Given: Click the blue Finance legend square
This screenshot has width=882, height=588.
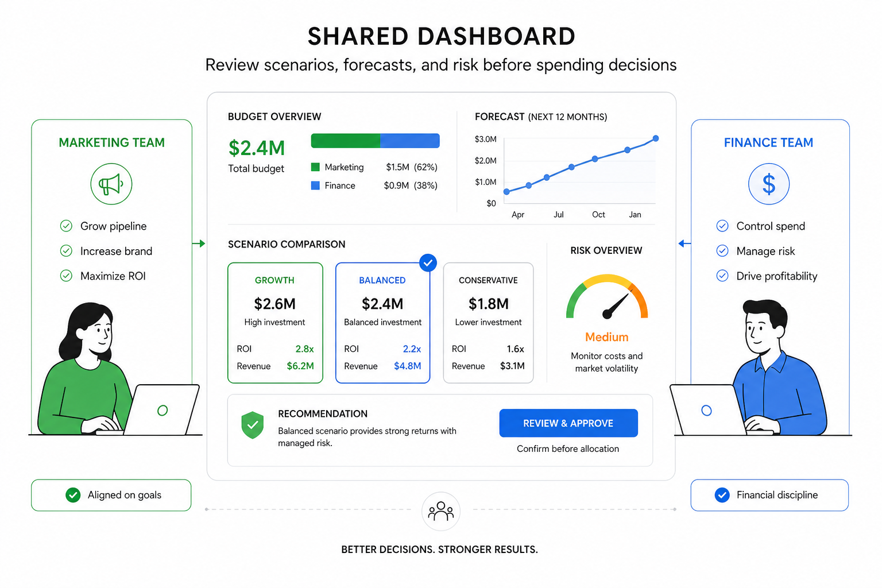Looking at the screenshot, I should click(315, 185).
